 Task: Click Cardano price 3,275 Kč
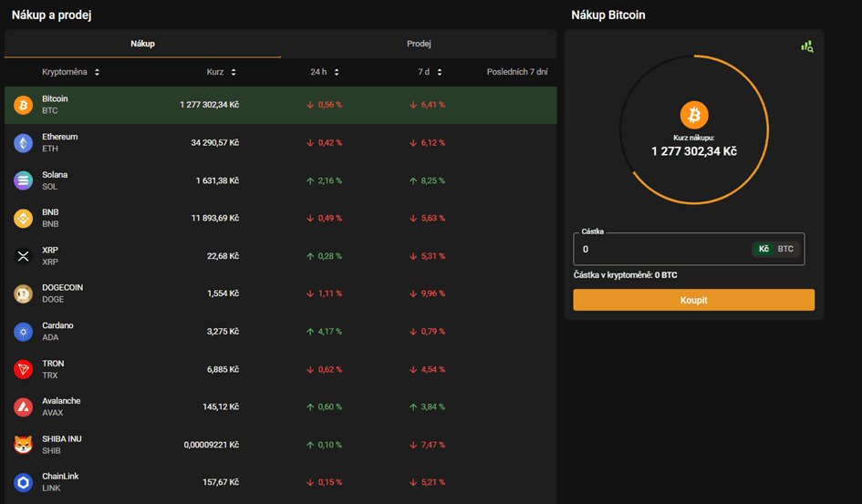223,332
